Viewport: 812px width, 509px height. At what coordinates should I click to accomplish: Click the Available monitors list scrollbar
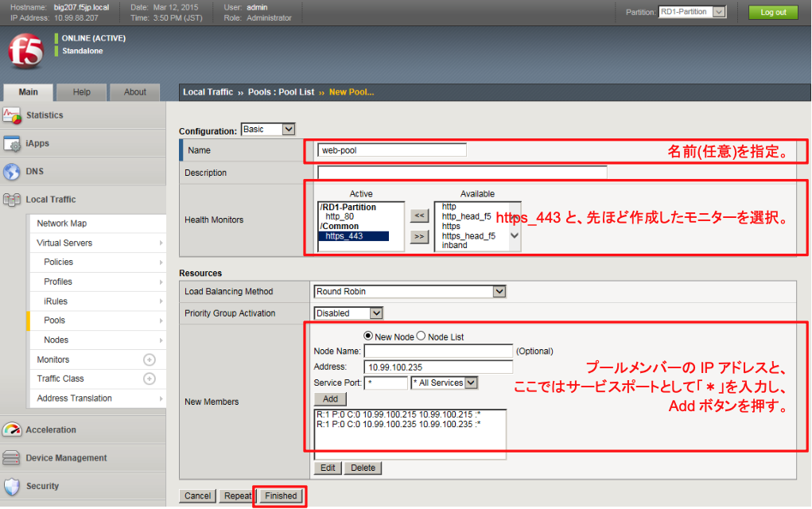click(515, 227)
